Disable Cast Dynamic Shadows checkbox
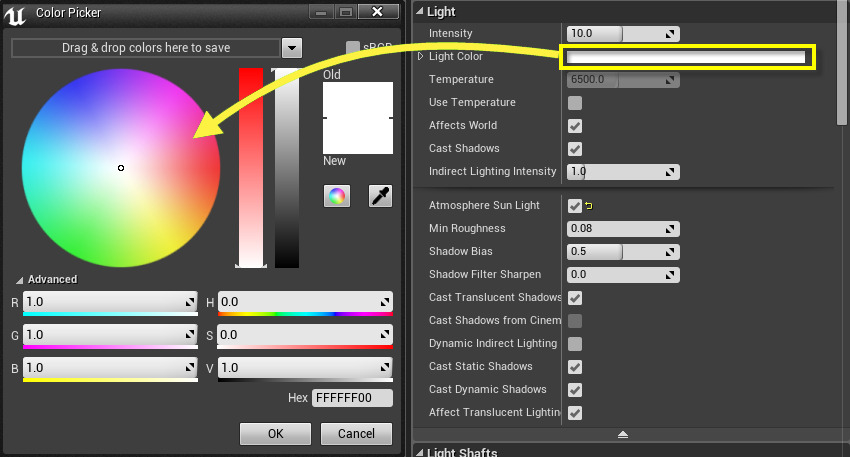The height and width of the screenshot is (457, 850). pos(575,390)
